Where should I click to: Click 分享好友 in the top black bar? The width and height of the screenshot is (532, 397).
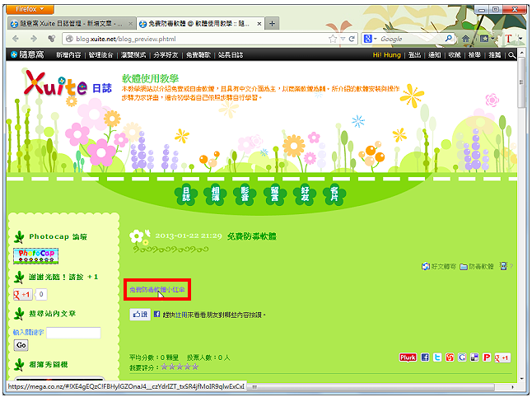[166, 55]
